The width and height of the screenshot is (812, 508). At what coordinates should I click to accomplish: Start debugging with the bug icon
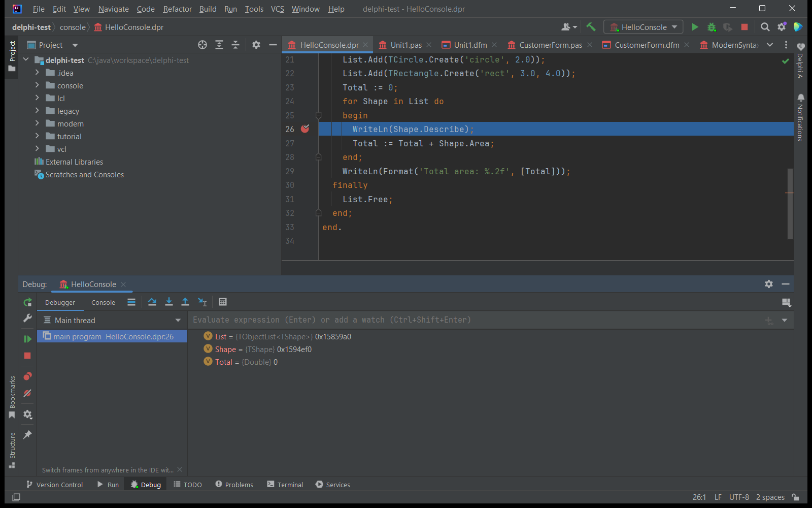(712, 27)
